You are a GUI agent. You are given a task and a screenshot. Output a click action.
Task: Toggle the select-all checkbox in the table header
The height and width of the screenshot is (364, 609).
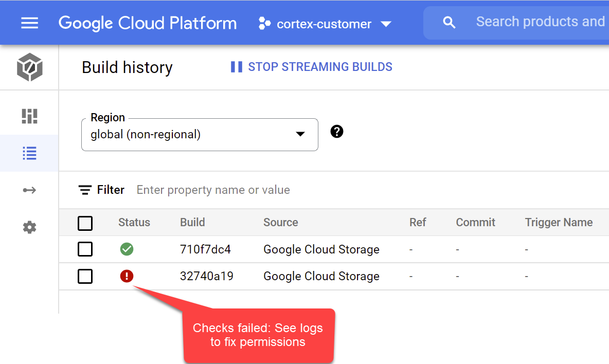tap(85, 223)
